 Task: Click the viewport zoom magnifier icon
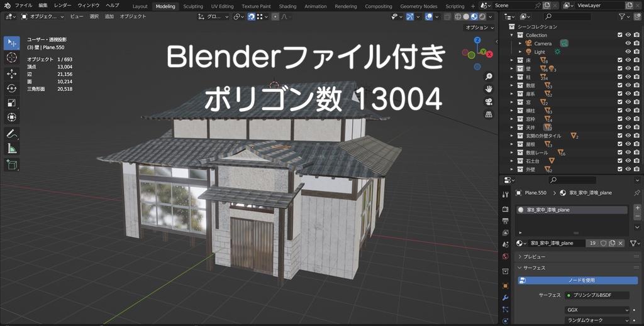click(x=489, y=76)
